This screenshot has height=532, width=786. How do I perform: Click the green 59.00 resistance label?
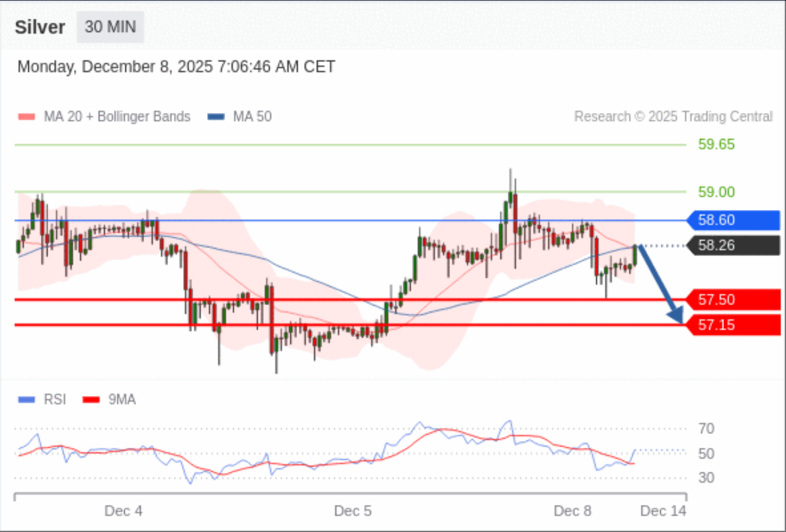pos(716,192)
